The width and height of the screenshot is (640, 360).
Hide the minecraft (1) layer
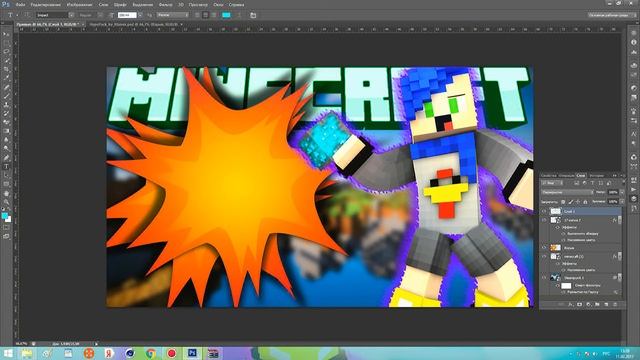pos(544,256)
